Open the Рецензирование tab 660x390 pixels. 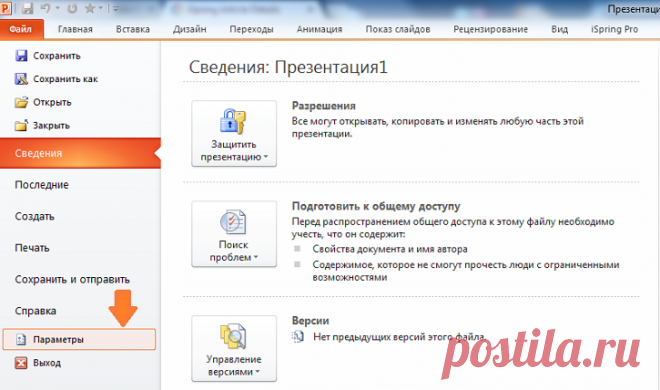click(490, 29)
